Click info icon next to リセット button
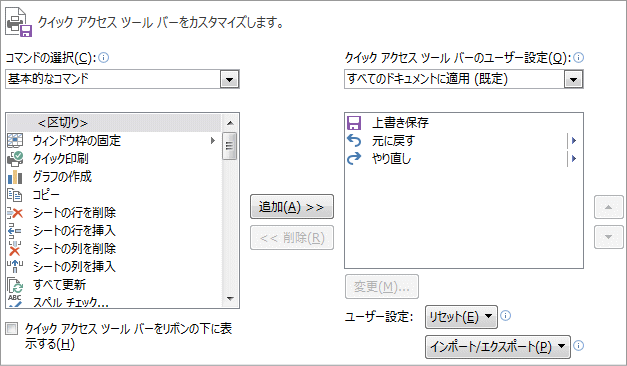This screenshot has height=366, width=627. (x=505, y=316)
